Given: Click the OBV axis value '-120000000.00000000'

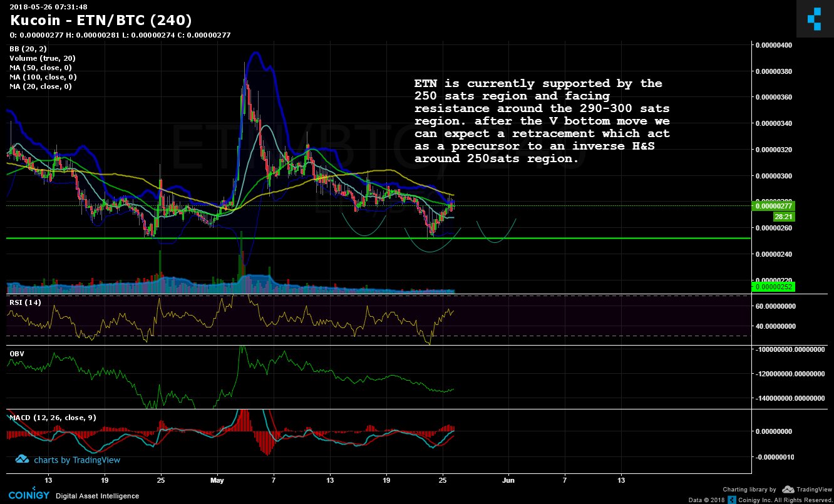Looking at the screenshot, I should (x=790, y=374).
